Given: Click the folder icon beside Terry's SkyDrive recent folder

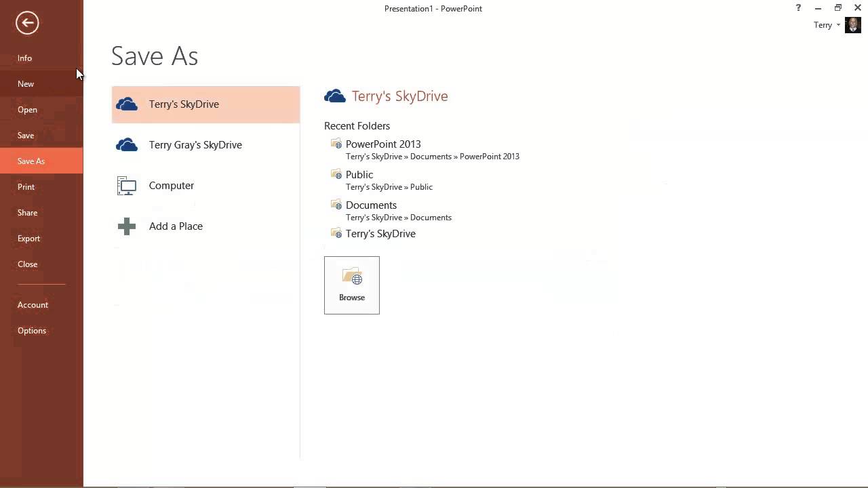Looking at the screenshot, I should [336, 233].
